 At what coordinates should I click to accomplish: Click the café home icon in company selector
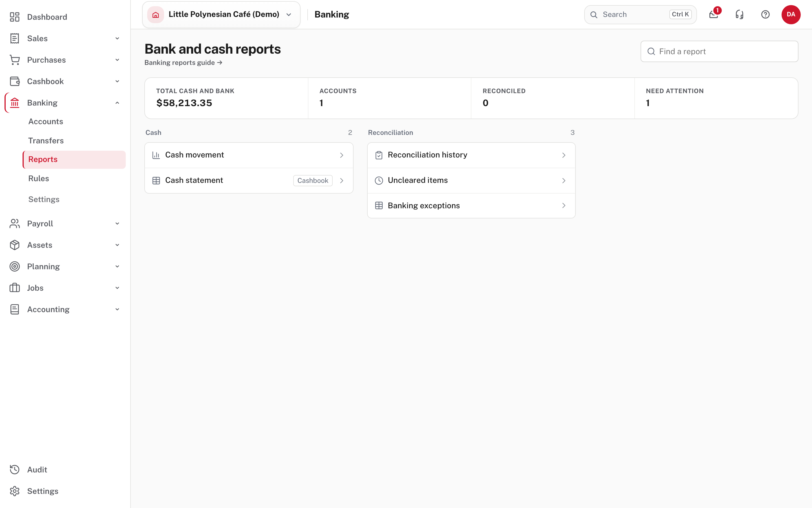click(x=156, y=14)
